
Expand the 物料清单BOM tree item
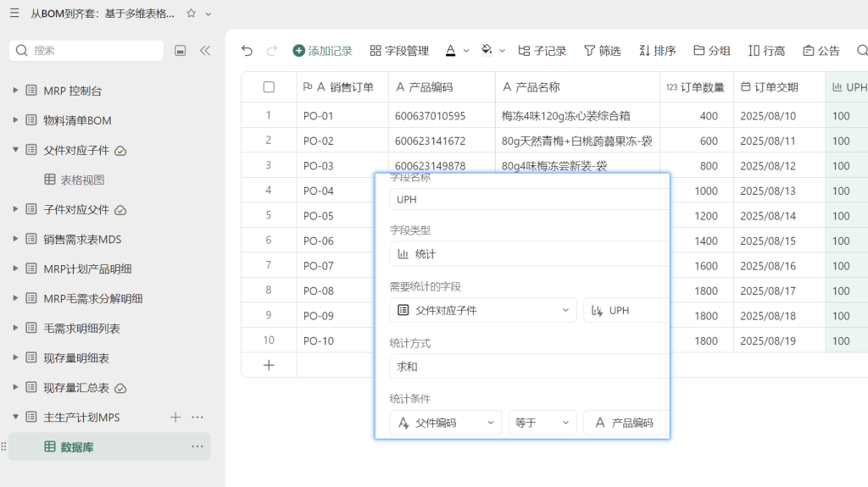[x=15, y=120]
